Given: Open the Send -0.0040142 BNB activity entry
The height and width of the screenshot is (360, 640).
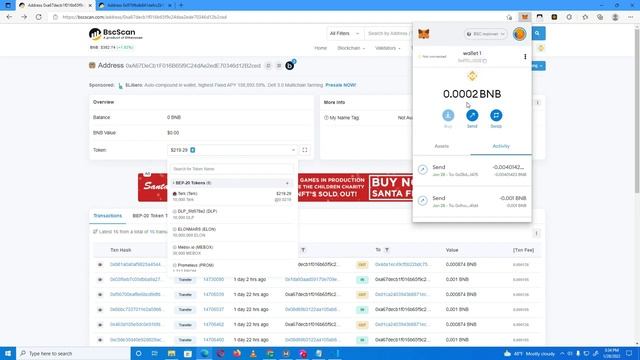Looking at the screenshot, I should pyautogui.click(x=472, y=170).
